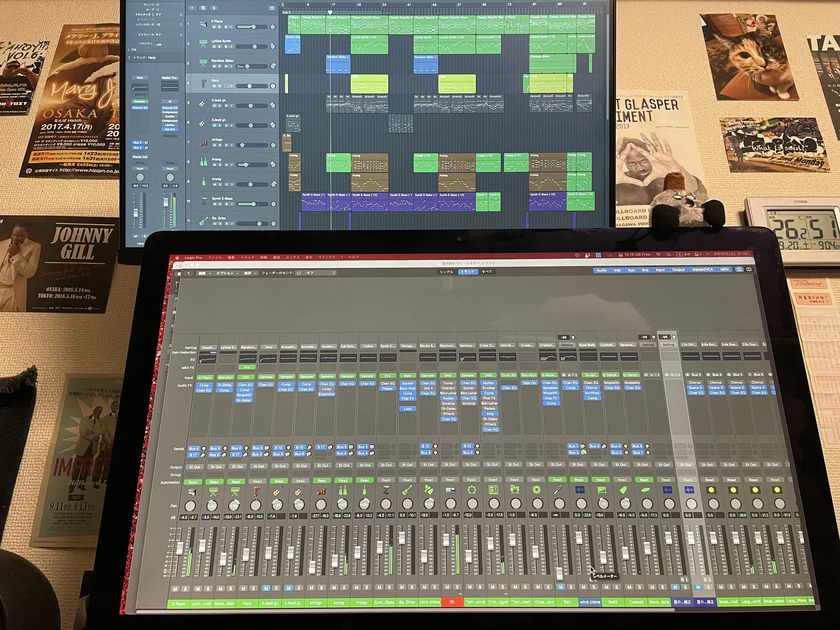Image resolution: width=840 pixels, height=630 pixels.
Task: Click the mixer back arrow button
Action: click(189, 274)
